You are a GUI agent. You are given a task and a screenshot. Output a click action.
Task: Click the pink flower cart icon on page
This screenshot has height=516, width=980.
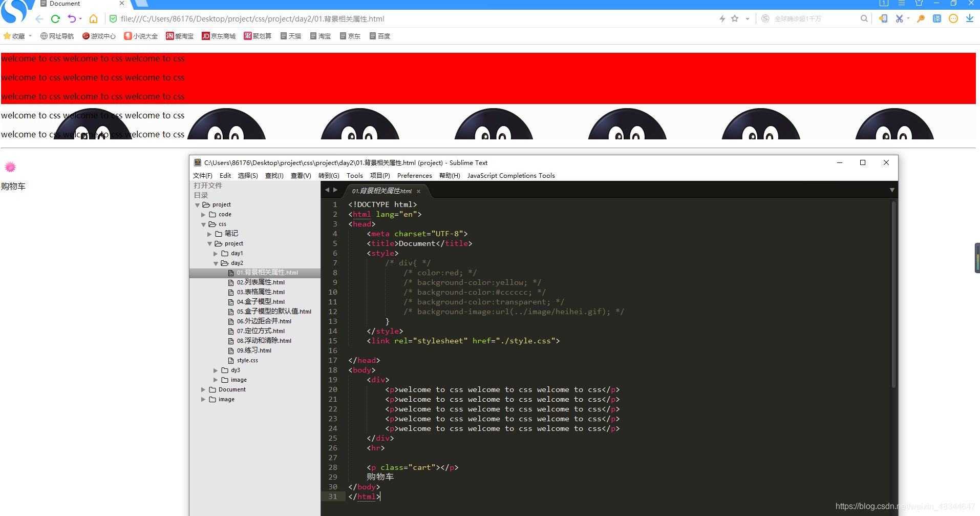10,167
